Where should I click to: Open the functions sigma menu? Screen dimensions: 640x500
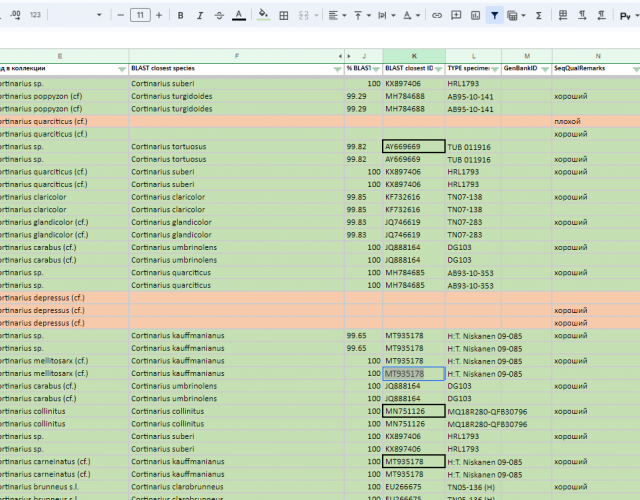click(x=539, y=16)
